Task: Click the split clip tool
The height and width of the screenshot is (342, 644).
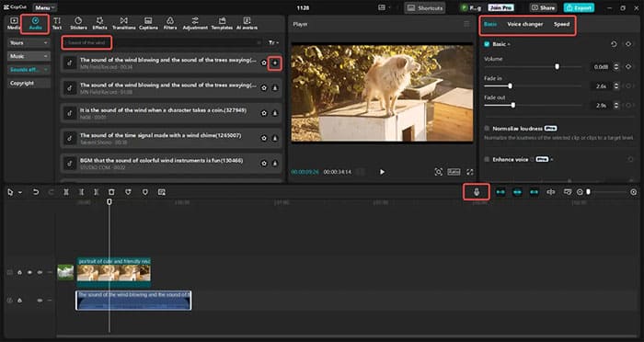Action: point(66,192)
